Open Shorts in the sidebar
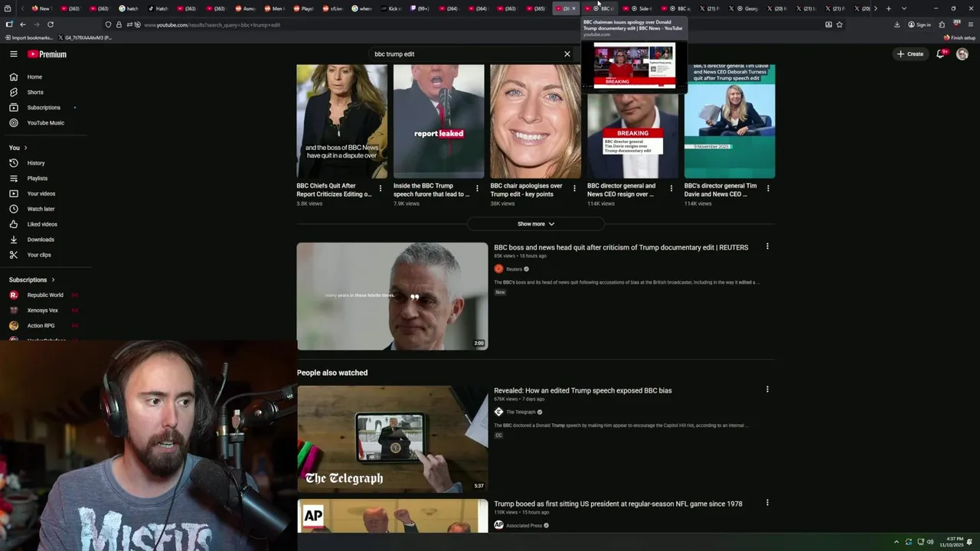Image resolution: width=980 pixels, height=551 pixels. [35, 92]
